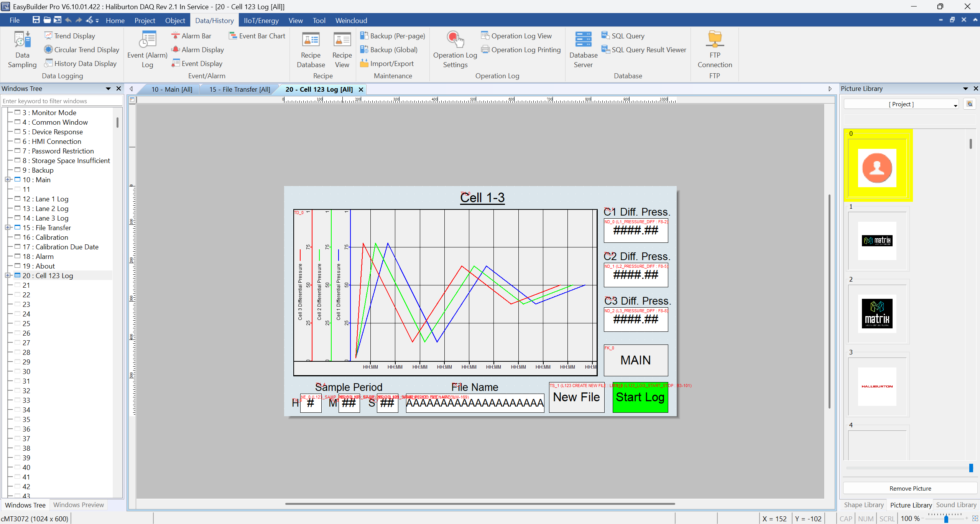Click the picture library search icon
The image size is (980, 524).
tap(970, 104)
